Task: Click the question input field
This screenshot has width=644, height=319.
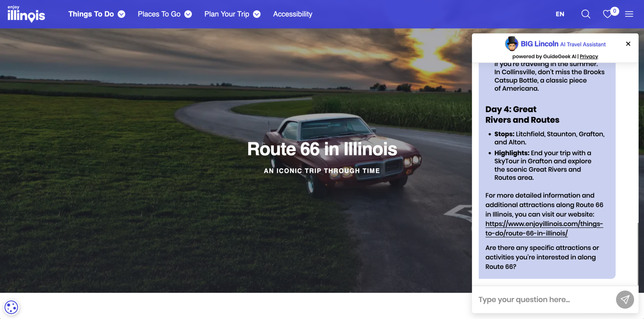Action: [x=544, y=299]
